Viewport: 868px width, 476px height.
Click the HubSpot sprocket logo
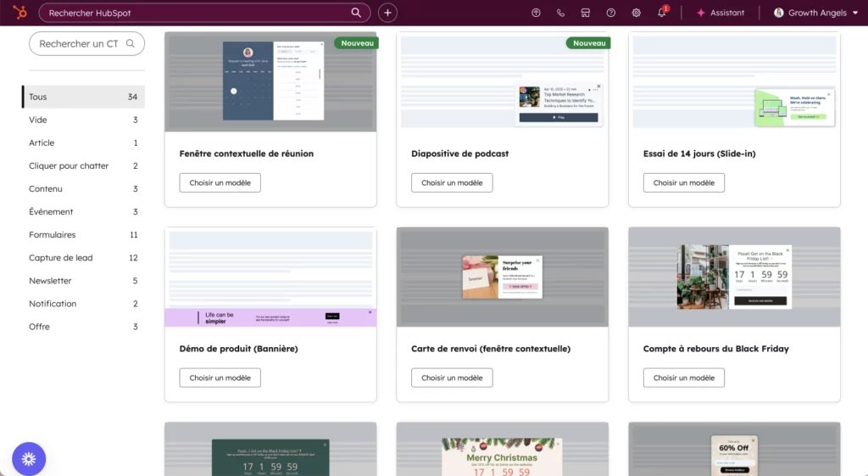19,13
